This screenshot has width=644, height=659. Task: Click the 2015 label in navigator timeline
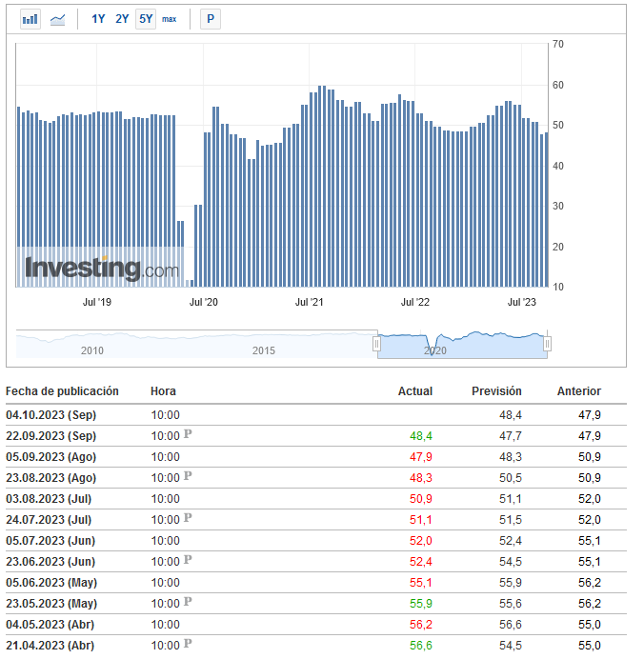(x=264, y=350)
